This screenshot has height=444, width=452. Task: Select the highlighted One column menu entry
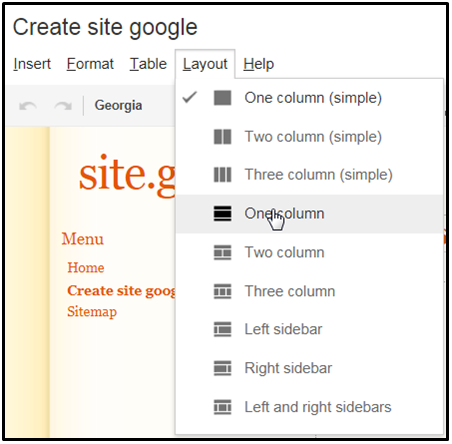(309, 214)
